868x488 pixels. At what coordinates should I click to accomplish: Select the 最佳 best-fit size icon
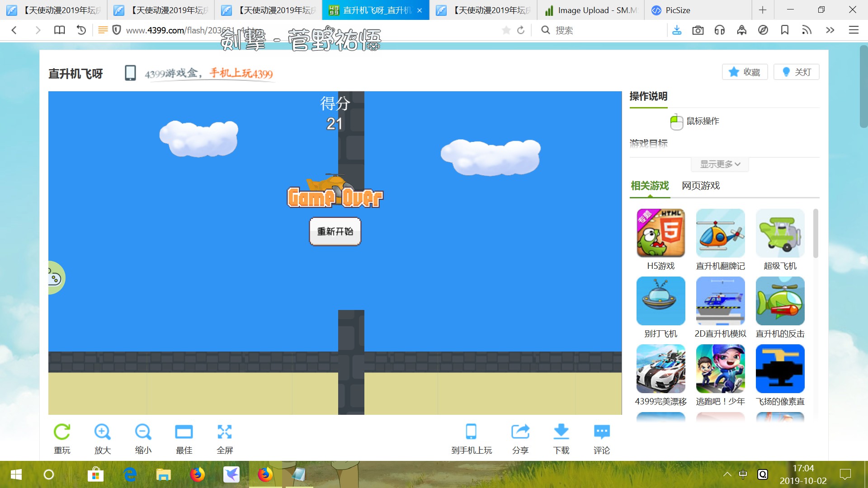(184, 432)
